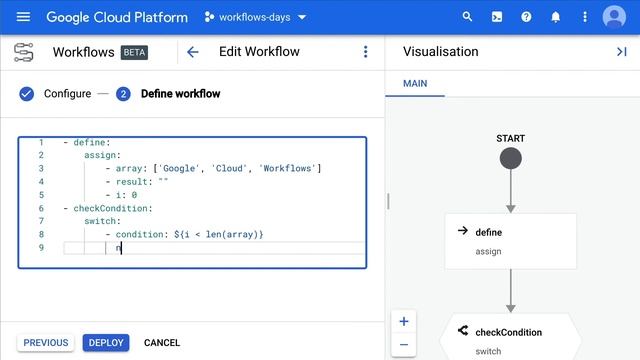Image resolution: width=640 pixels, height=360 pixels.
Task: Go back using the left arrow
Action: (x=192, y=52)
